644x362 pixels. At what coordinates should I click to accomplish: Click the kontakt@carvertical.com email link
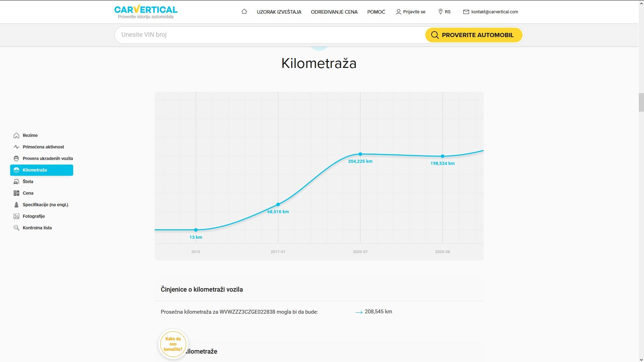[x=491, y=12]
